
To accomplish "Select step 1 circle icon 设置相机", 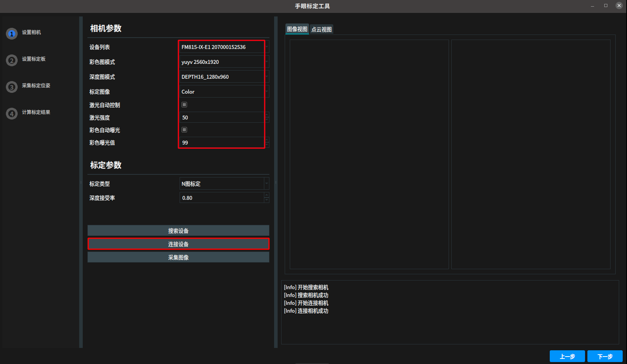I will 12,34.
